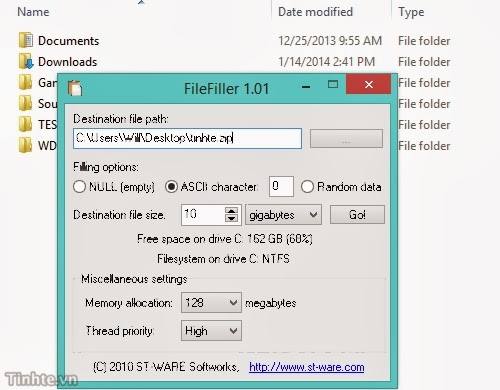This screenshot has height=390, width=500.
Task: Minimize the FileFiller window
Action: (306, 86)
